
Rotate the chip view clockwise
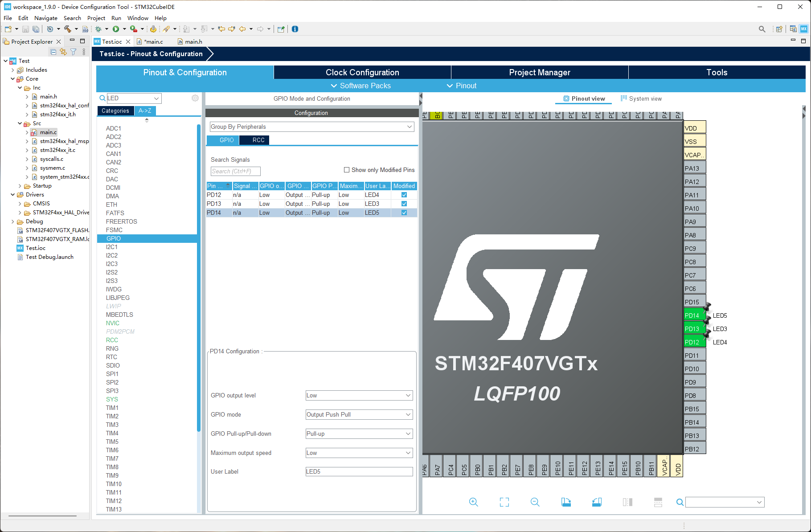click(x=566, y=502)
